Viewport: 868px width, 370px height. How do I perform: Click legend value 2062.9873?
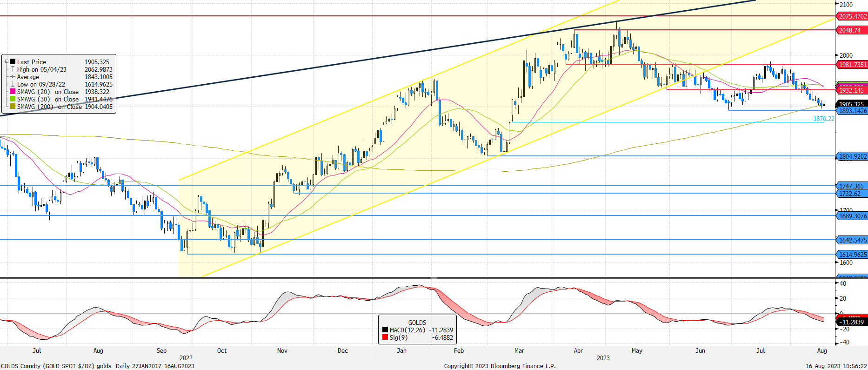tap(98, 69)
